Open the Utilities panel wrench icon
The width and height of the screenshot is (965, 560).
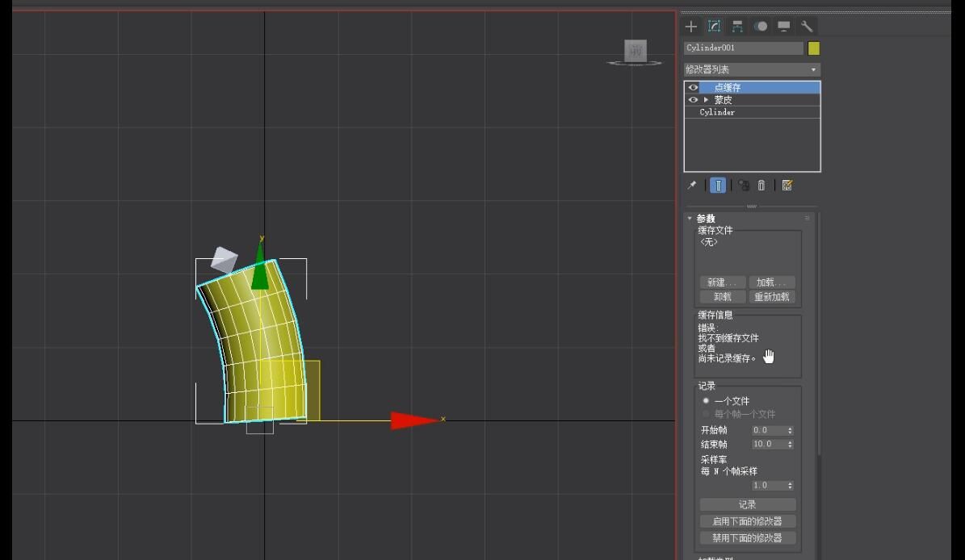point(806,27)
